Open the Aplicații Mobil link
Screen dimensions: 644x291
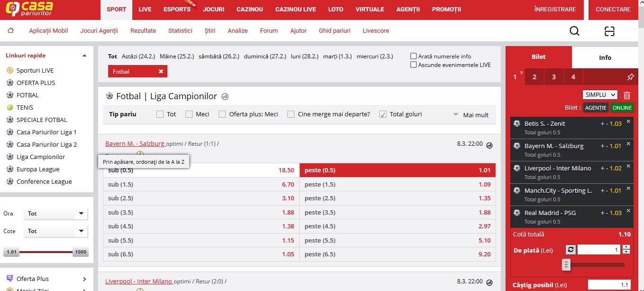[x=48, y=31]
